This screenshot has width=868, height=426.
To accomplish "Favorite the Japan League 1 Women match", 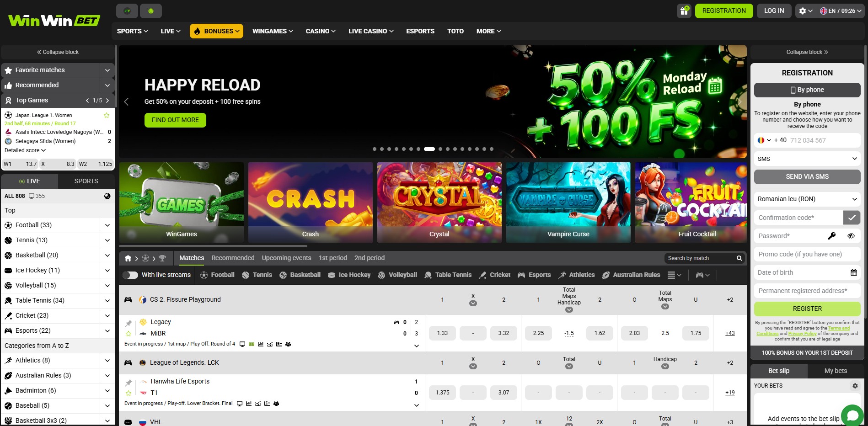I will pyautogui.click(x=107, y=115).
